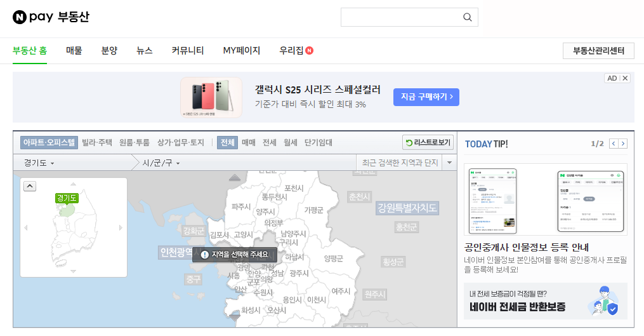Open the 경기도 province dropdown
The height and width of the screenshot is (336, 644).
[x=39, y=163]
